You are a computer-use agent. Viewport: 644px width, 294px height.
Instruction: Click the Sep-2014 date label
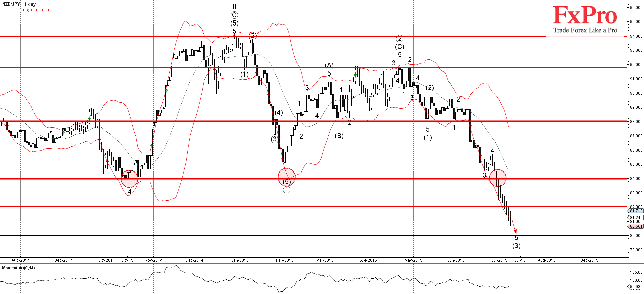click(x=63, y=260)
